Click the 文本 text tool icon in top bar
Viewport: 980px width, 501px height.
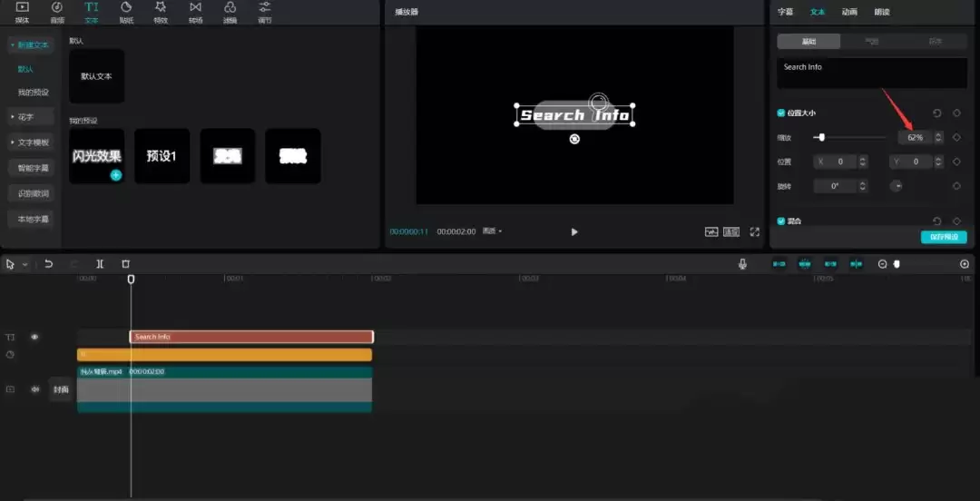[92, 11]
